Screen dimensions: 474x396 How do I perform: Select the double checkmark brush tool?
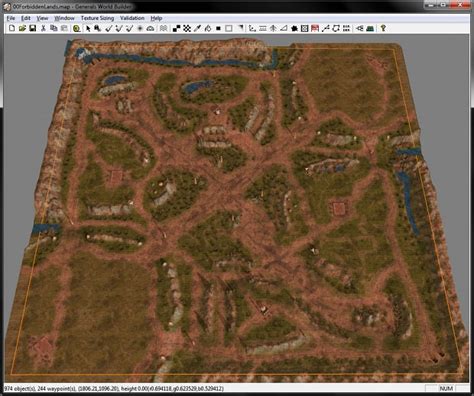[x=119, y=29]
